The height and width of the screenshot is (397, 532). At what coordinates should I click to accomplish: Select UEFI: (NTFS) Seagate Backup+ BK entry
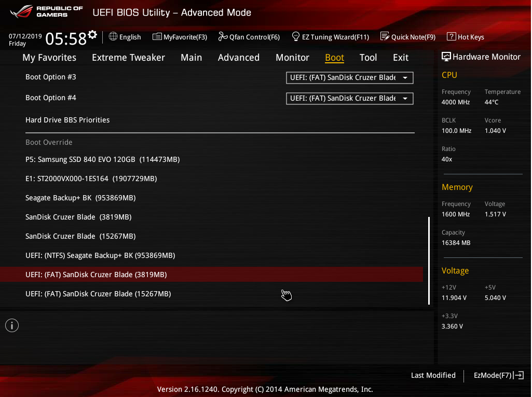[100, 255]
